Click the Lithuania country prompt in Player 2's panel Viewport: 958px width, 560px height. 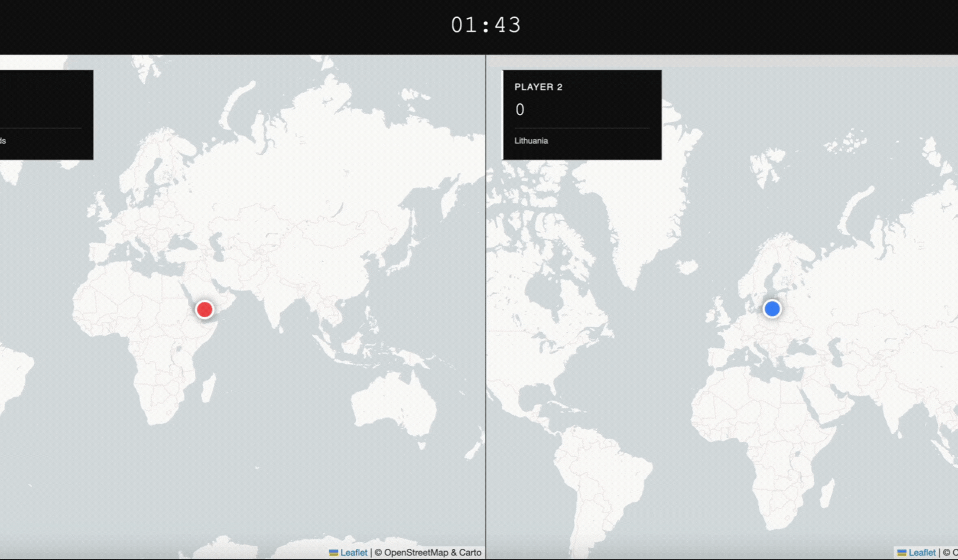click(x=530, y=141)
